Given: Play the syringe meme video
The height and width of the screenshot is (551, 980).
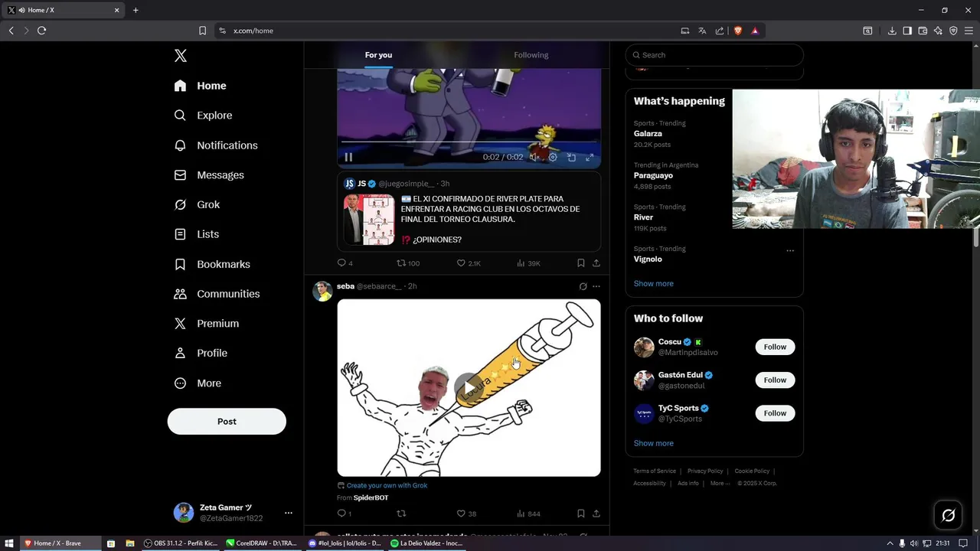Looking at the screenshot, I should tap(469, 388).
